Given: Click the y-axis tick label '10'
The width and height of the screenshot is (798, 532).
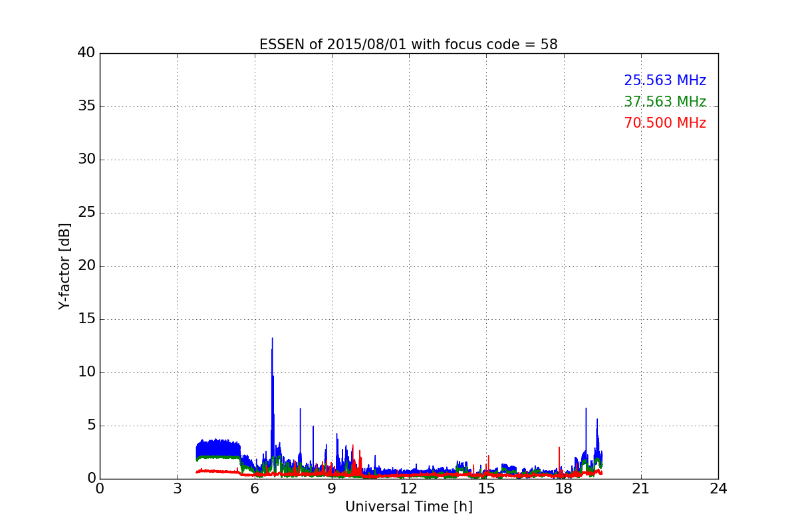Looking at the screenshot, I should [x=86, y=372].
